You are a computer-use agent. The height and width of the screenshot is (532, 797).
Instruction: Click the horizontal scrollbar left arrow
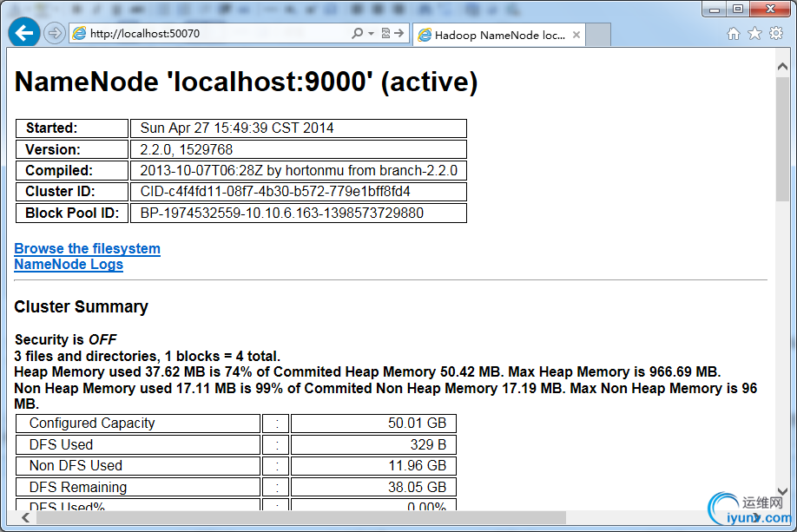coord(25,518)
